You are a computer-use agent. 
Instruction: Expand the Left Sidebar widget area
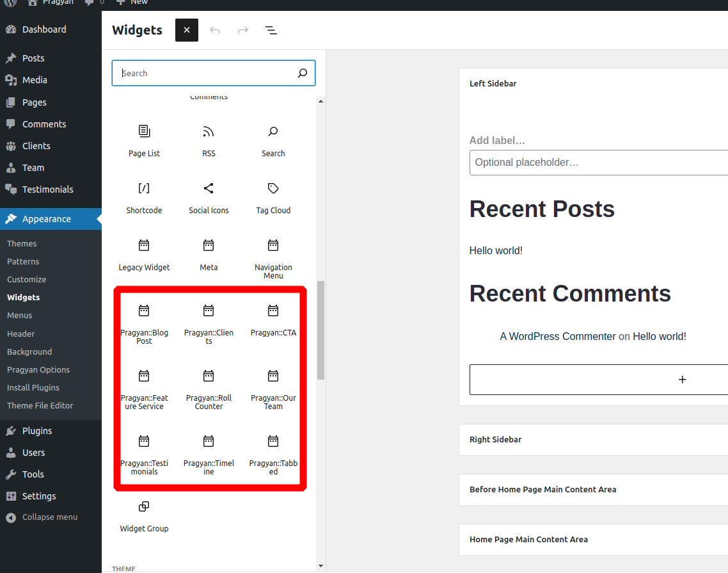coord(493,84)
